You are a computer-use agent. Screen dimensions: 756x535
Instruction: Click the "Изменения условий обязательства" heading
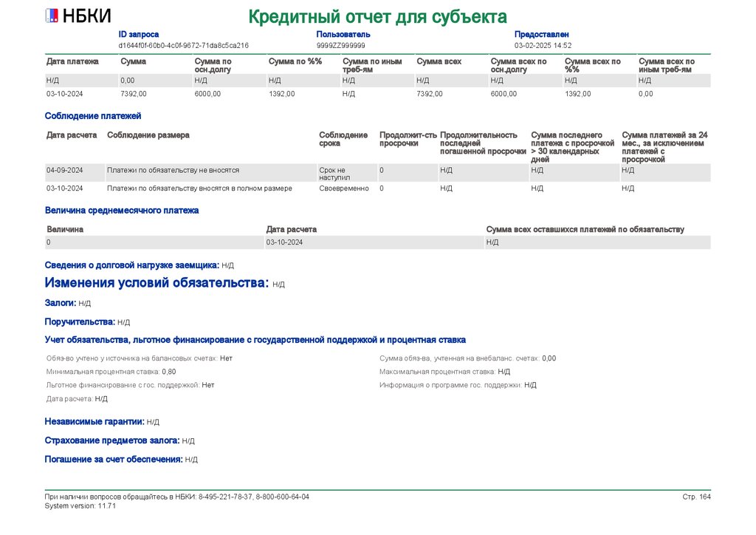tap(157, 283)
